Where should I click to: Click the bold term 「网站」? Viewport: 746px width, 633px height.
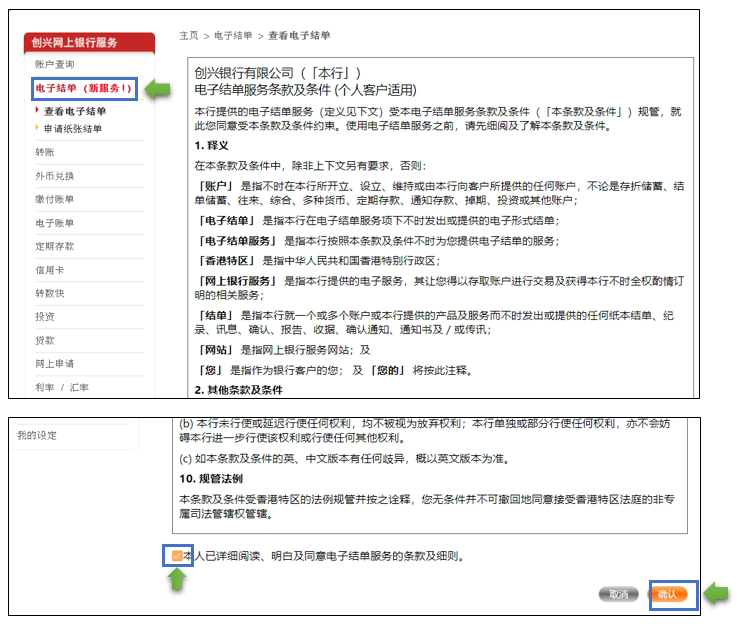216,350
